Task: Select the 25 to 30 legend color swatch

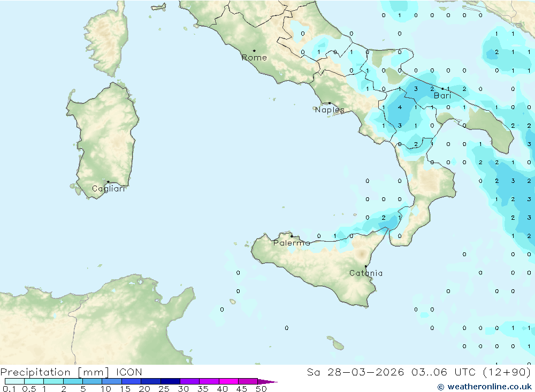Action: point(170,381)
